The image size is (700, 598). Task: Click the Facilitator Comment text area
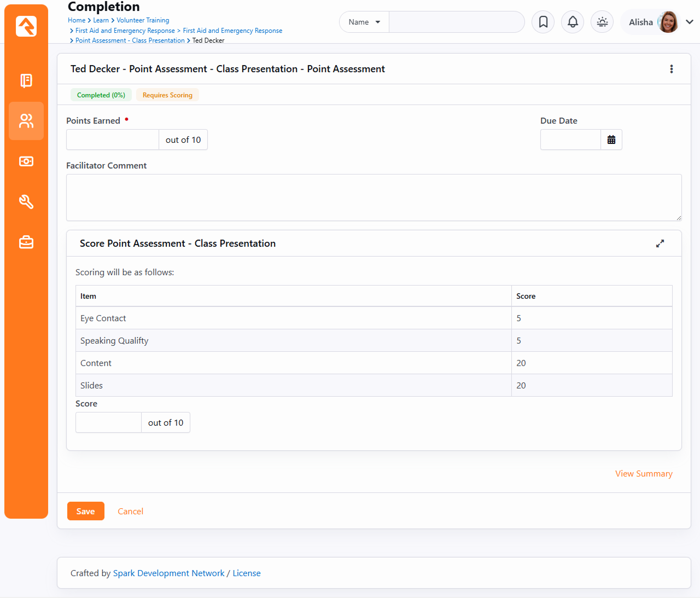(x=374, y=198)
